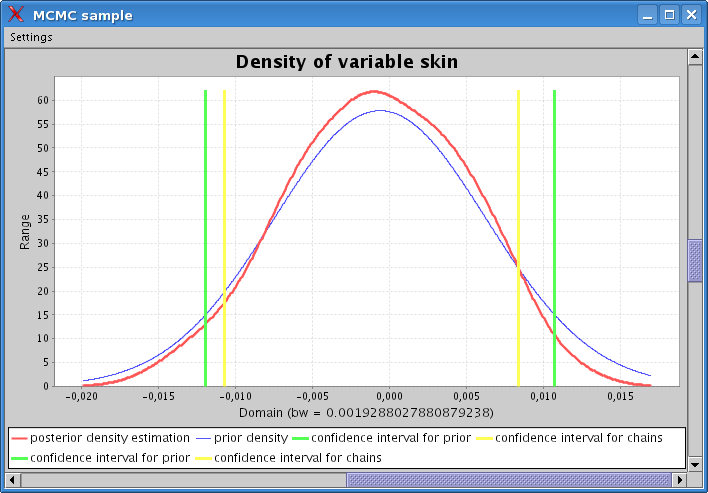This screenshot has height=493, width=708.
Task: Close the MCMC sample window
Action: [691, 15]
